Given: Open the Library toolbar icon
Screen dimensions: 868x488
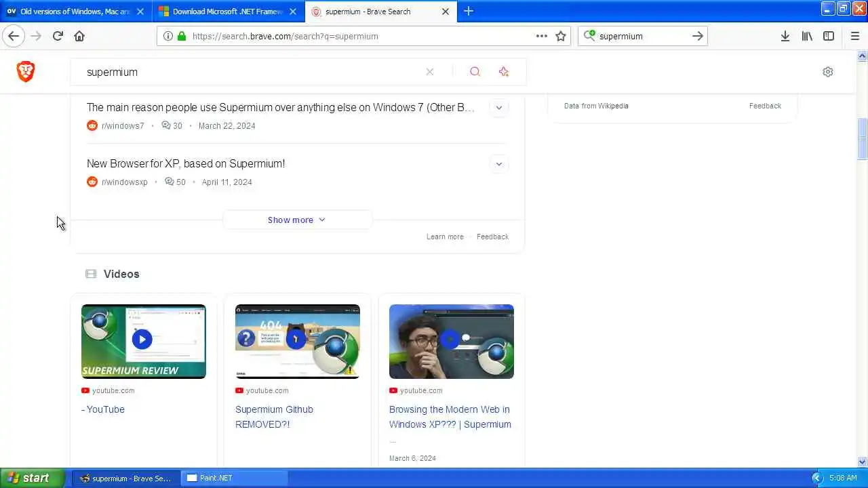Looking at the screenshot, I should click(x=807, y=36).
